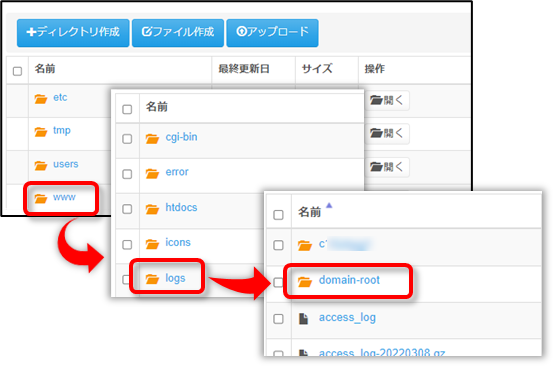The height and width of the screenshot is (369, 556).
Task: Select the access_log row checkbox
Action: click(278, 319)
